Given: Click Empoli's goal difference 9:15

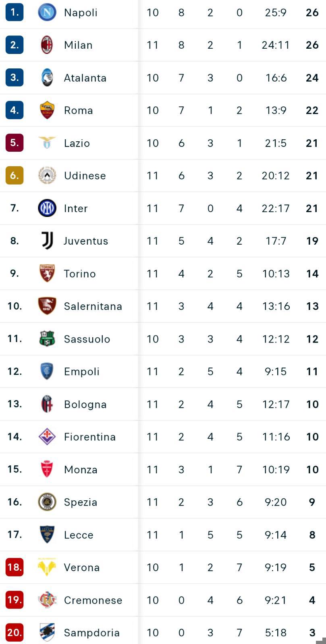Looking at the screenshot, I should (x=276, y=372).
